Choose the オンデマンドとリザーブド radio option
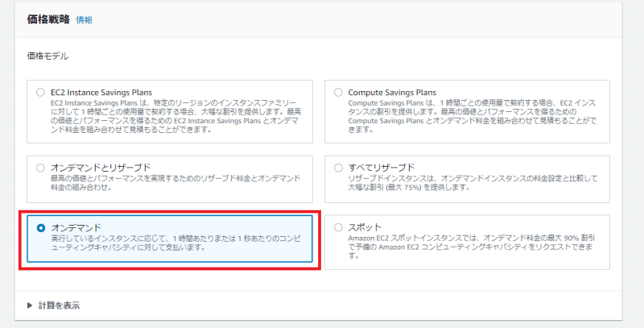The width and height of the screenshot is (644, 328). click(x=40, y=168)
